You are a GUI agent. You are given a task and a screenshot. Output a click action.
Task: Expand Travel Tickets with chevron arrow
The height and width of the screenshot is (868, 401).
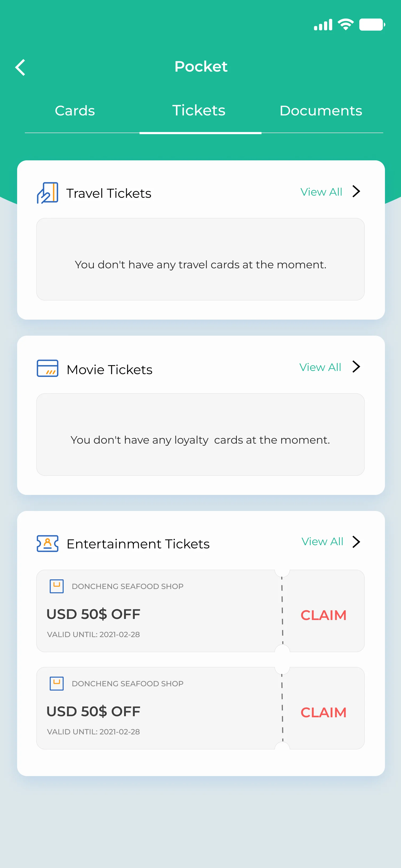[356, 191]
